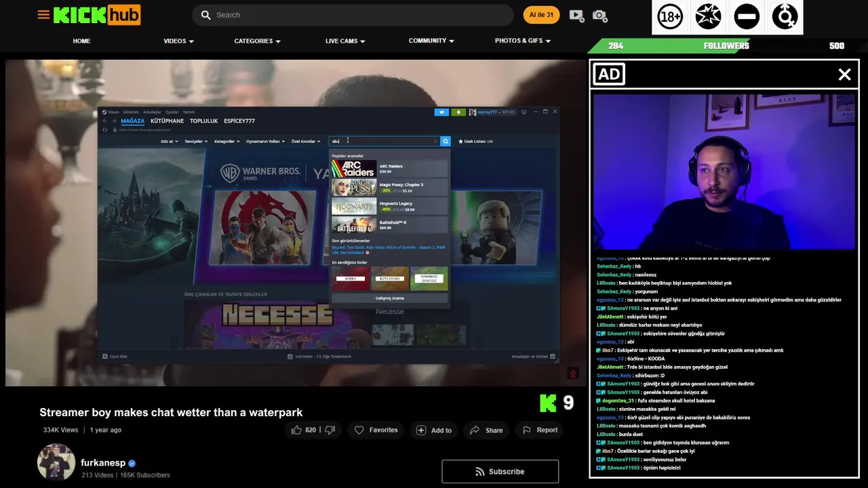
Task: Switch to Steam MAĞAZA tab
Action: pyautogui.click(x=132, y=121)
